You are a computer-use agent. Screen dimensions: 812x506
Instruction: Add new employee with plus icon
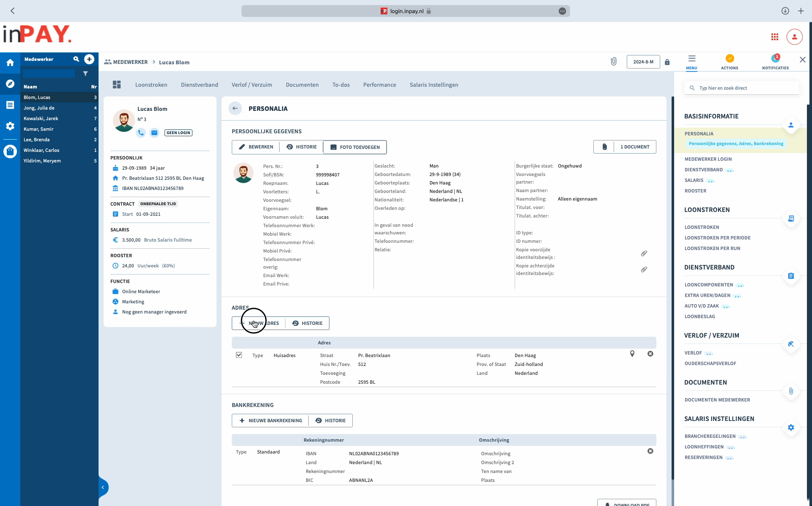click(89, 59)
